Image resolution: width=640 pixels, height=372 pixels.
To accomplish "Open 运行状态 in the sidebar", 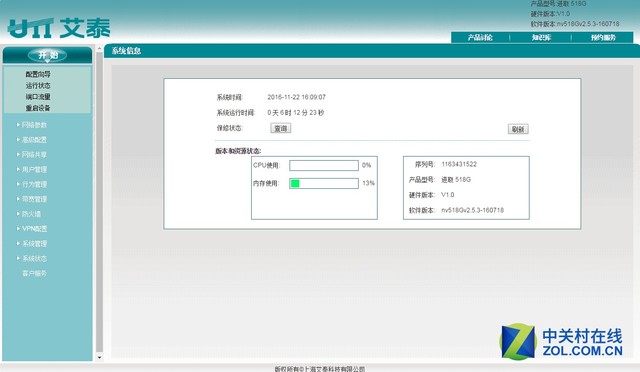I will coord(38,85).
